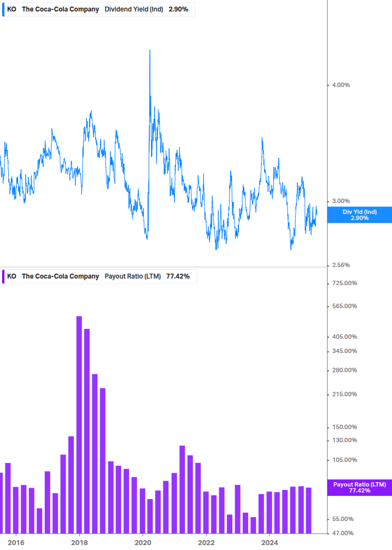Click the 2018 time axis label
The height and width of the screenshot is (550, 392).
click(79, 543)
